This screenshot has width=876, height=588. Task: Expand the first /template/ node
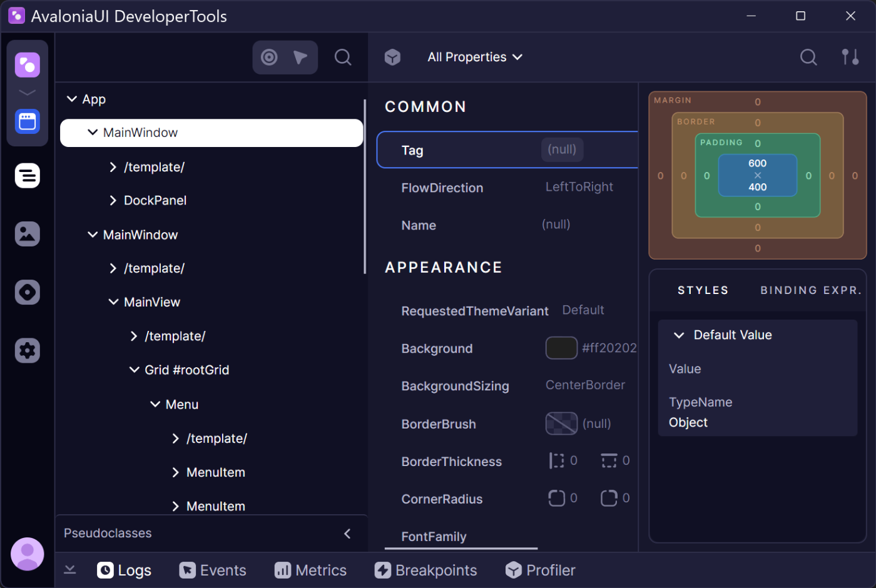coord(113,167)
